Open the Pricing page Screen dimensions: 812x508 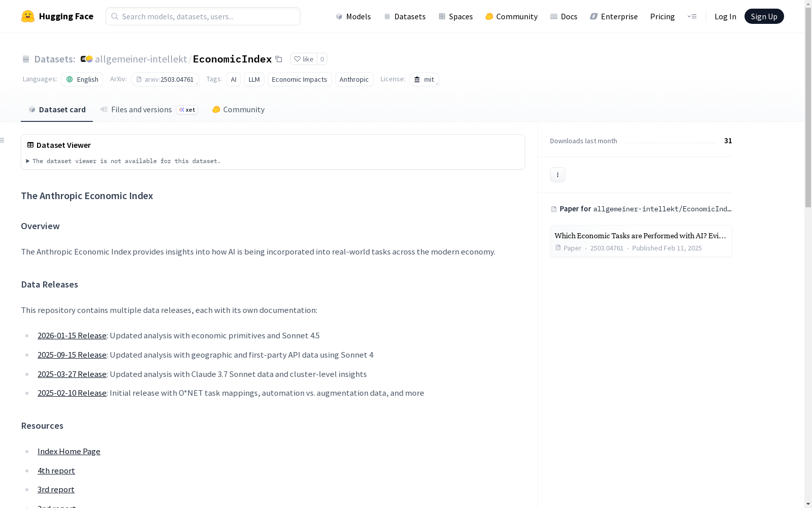(662, 16)
